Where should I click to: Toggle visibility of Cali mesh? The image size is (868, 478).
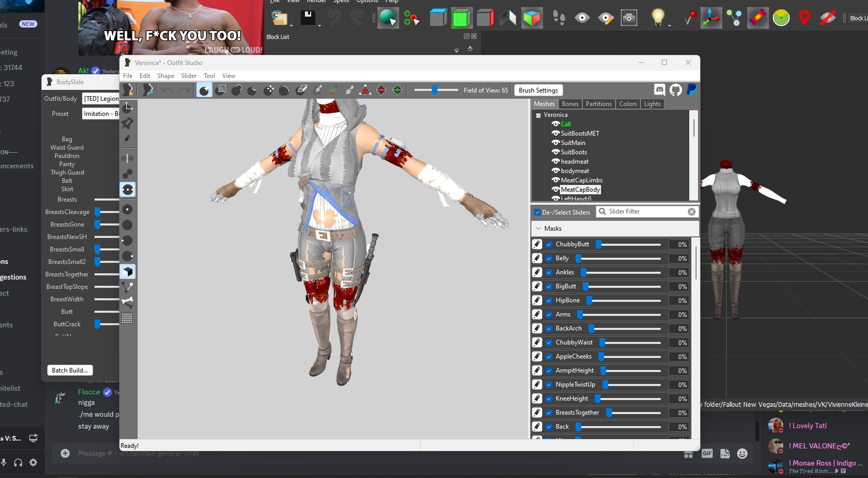click(x=555, y=124)
